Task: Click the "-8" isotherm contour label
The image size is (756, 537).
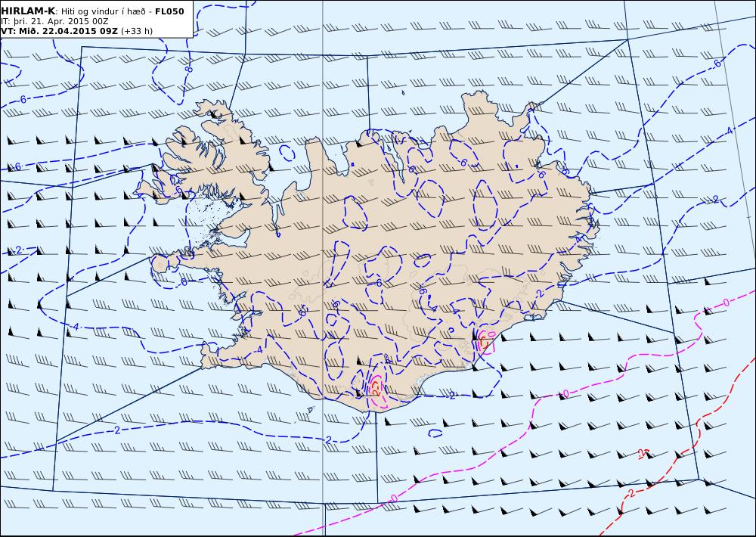Action: [x=189, y=70]
